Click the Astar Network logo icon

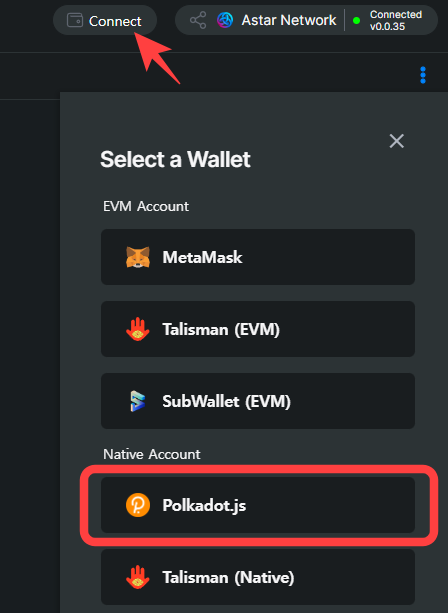point(225,20)
